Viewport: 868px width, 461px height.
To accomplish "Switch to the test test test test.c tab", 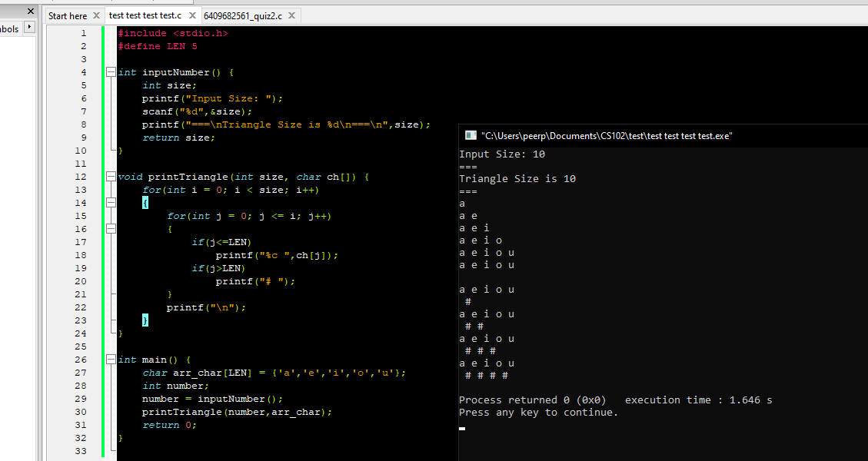I will 145,15.
